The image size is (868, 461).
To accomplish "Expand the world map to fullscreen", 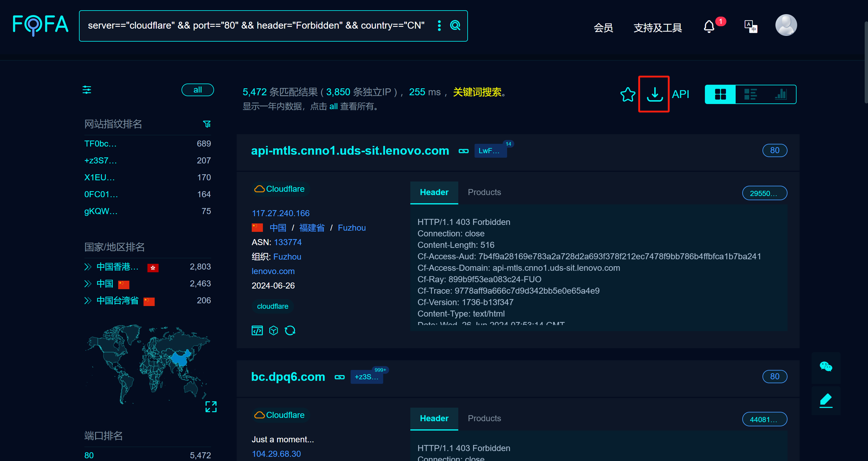I will pos(211,407).
